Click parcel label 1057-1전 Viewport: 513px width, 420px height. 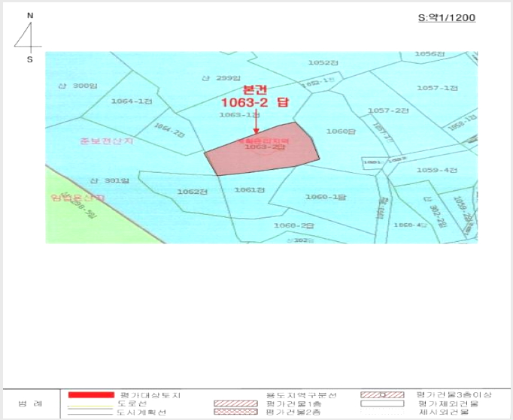click(x=437, y=88)
